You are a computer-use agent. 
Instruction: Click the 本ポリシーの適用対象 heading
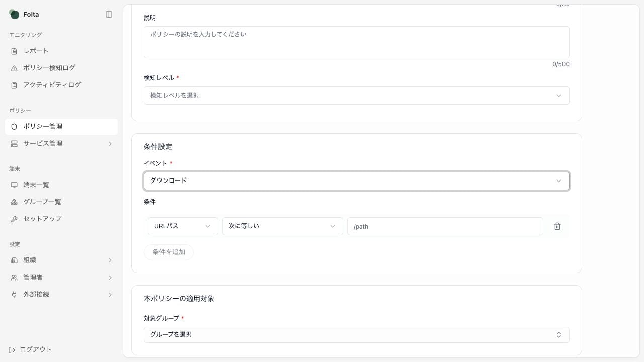[x=179, y=299]
